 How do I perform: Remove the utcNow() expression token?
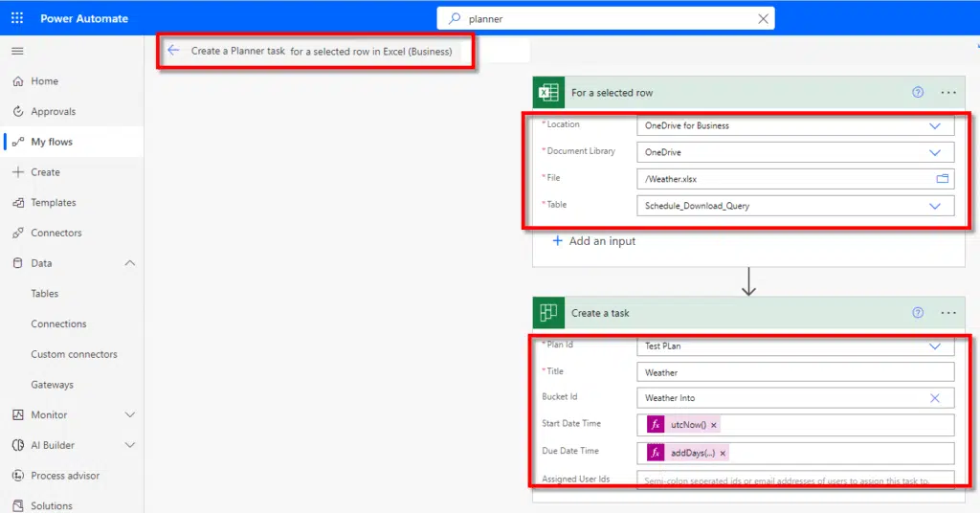pos(714,425)
